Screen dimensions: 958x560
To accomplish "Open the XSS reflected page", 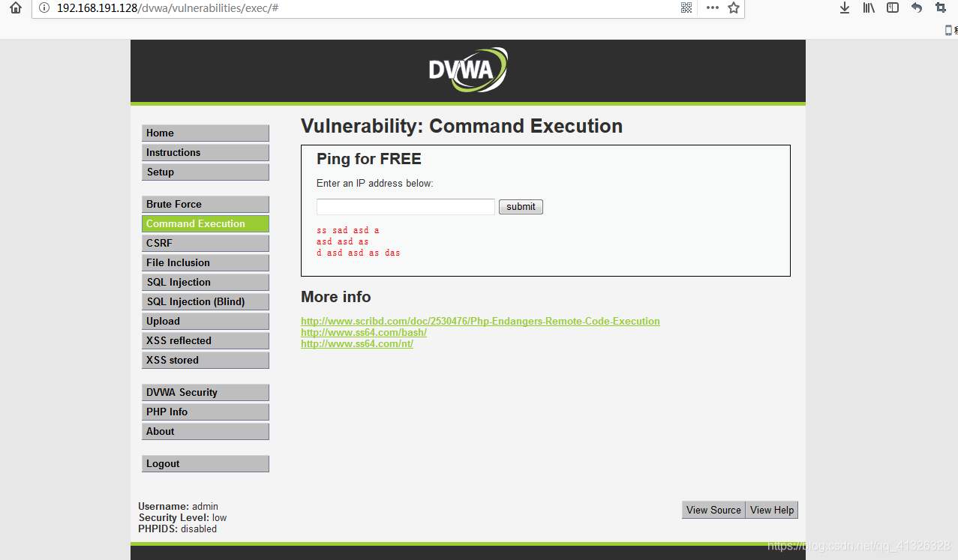I will point(205,340).
